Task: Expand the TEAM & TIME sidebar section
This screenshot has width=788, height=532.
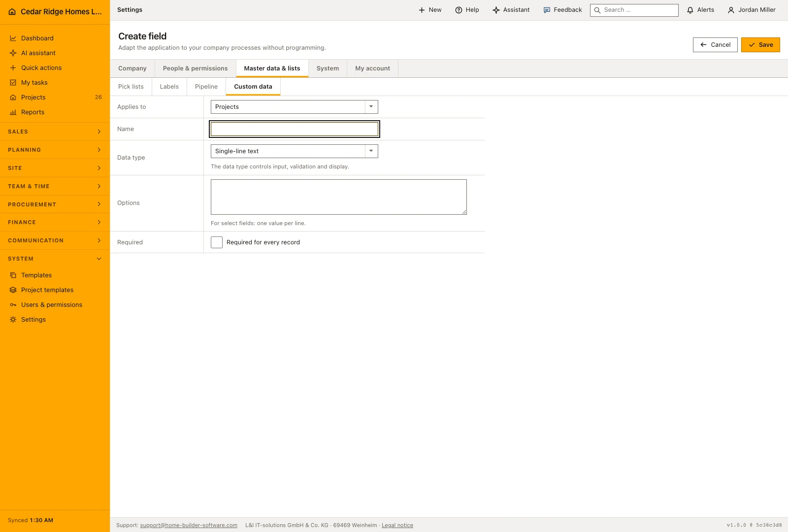Action: pos(55,186)
